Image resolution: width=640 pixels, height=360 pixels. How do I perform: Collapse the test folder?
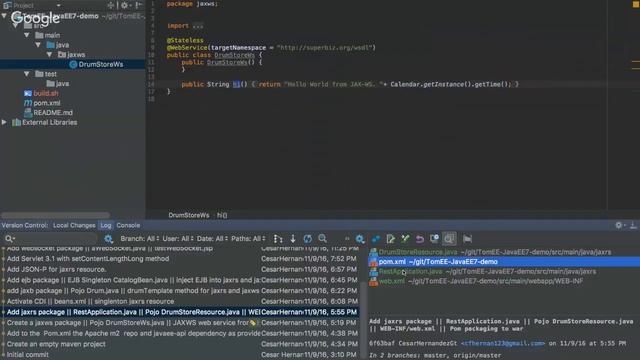tap(27, 74)
